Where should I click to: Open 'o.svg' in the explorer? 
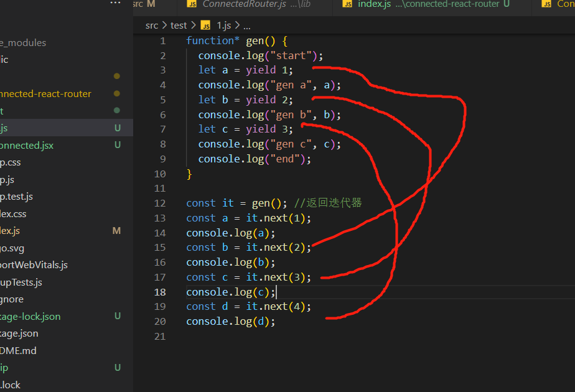67,248
